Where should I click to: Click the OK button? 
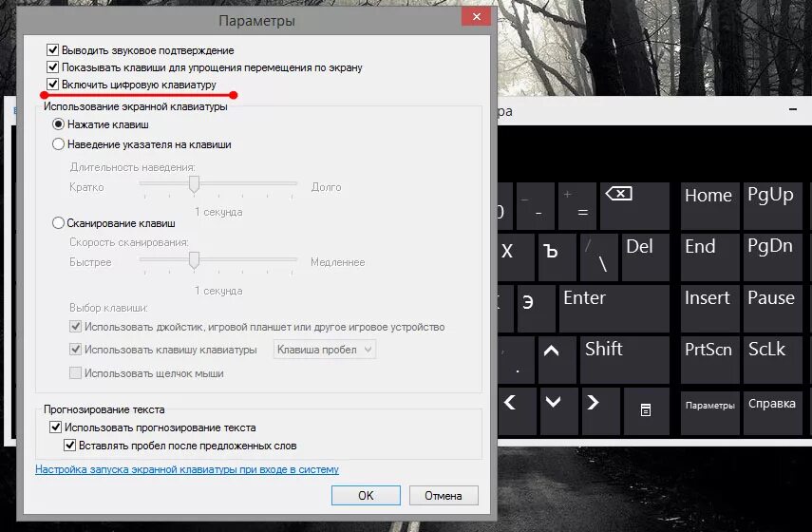click(366, 495)
